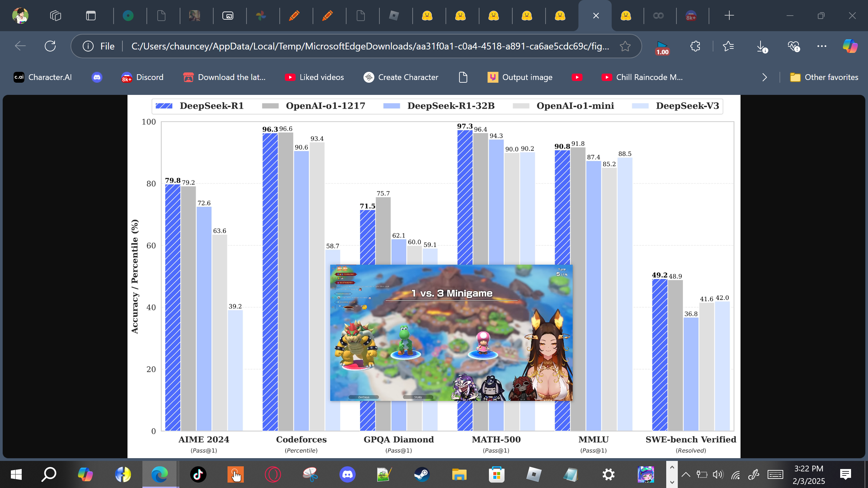Click the bold 97.3 value above MATH-500
The width and height of the screenshot is (868, 488).
coord(465,126)
